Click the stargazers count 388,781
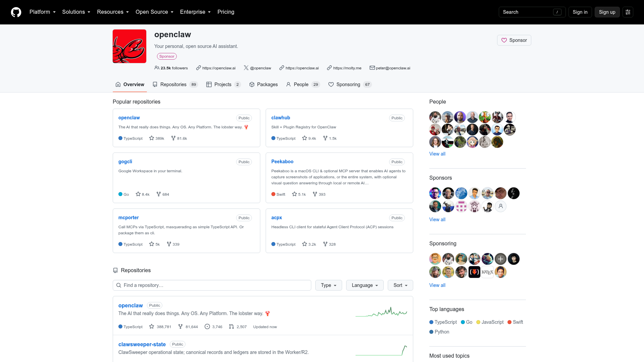The height and width of the screenshot is (362, 644). tap(160, 326)
